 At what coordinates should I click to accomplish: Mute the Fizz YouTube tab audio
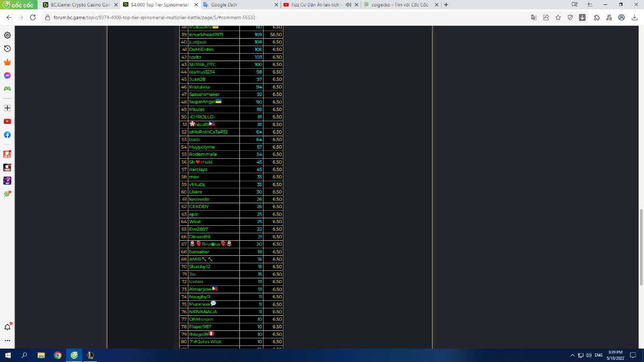click(348, 5)
